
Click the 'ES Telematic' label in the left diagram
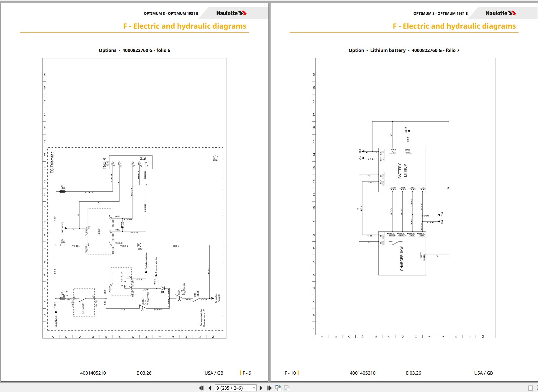52,162
